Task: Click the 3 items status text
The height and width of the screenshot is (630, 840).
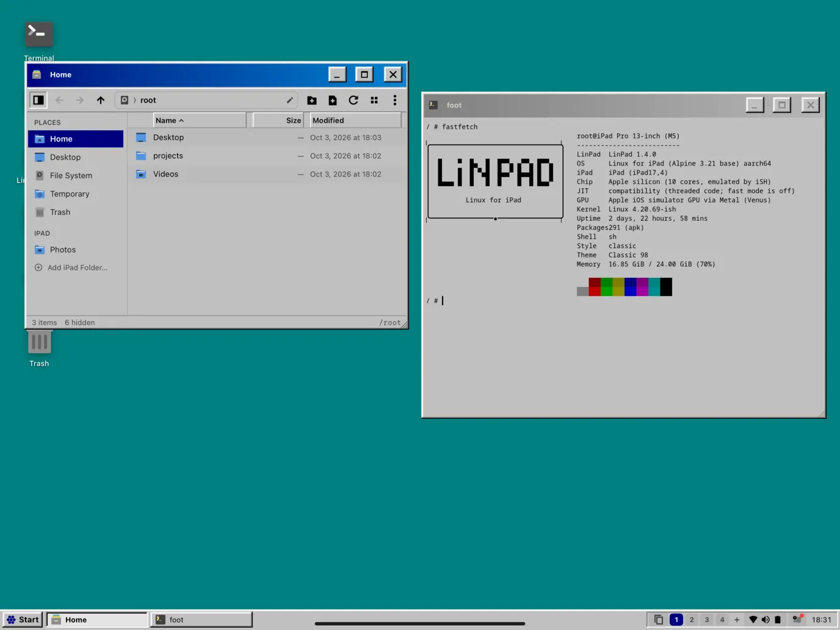Action: click(44, 322)
